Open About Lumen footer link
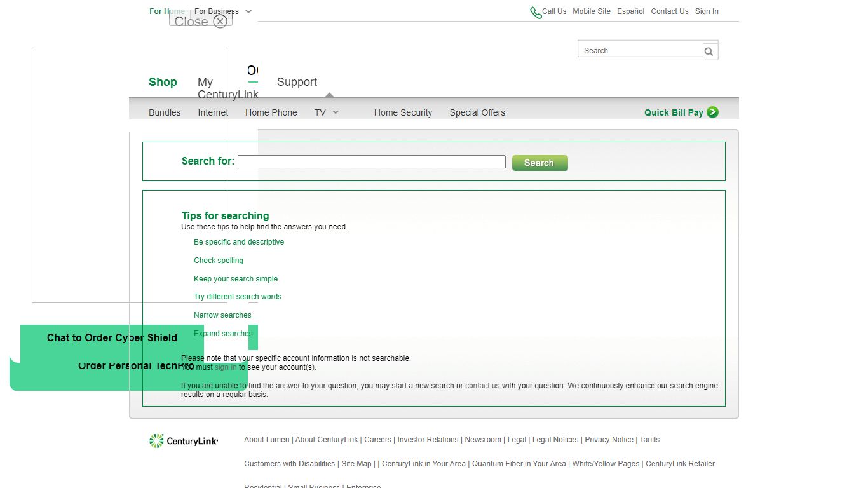 266,440
